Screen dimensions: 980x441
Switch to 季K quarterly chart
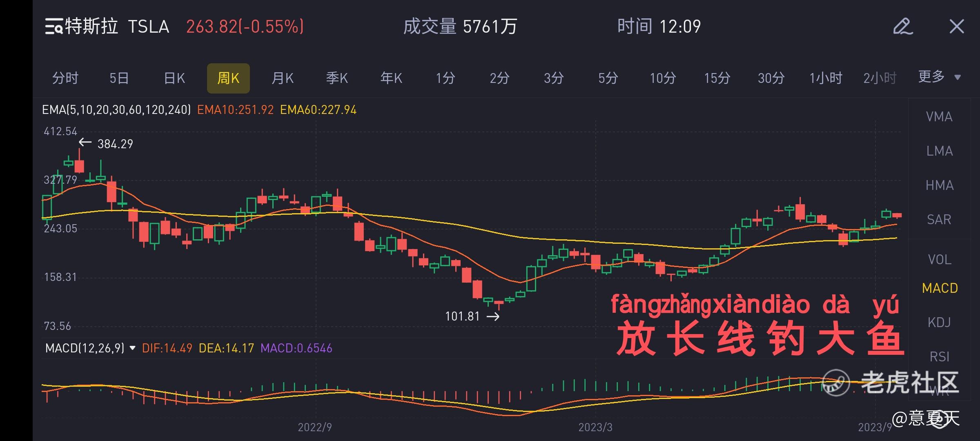(x=337, y=78)
